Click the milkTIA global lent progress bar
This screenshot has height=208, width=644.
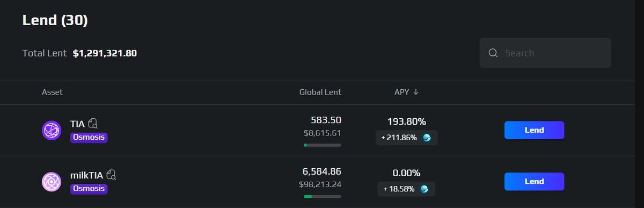(x=323, y=197)
